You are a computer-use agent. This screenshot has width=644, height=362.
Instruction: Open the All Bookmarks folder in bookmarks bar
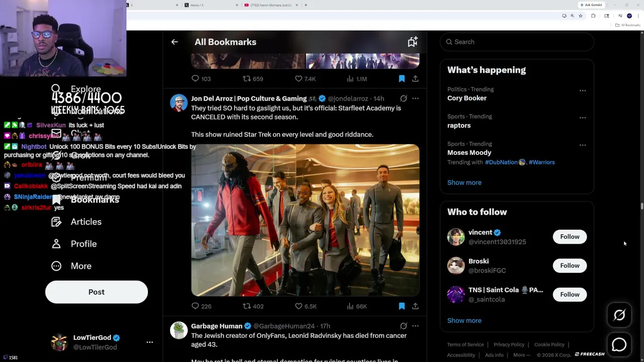point(628,25)
